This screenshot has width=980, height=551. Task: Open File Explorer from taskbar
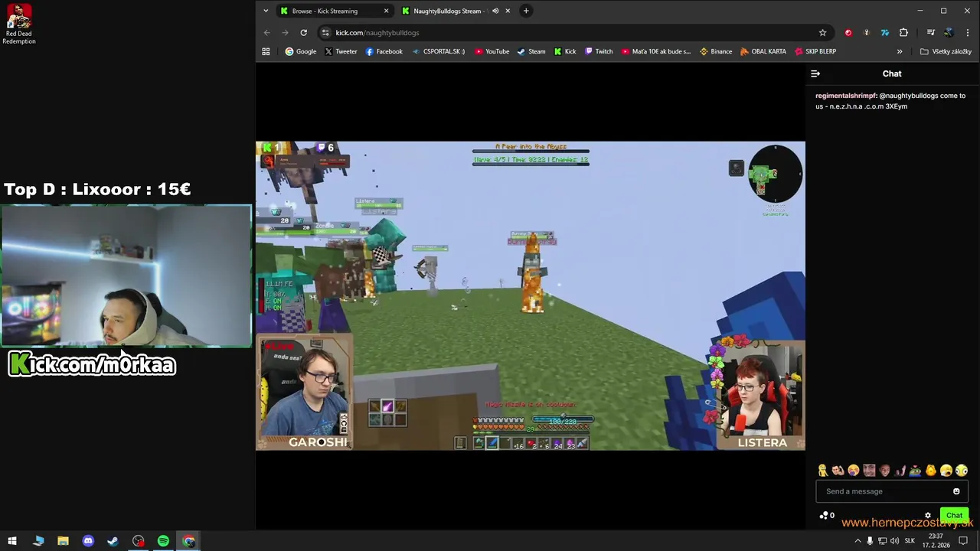click(63, 541)
